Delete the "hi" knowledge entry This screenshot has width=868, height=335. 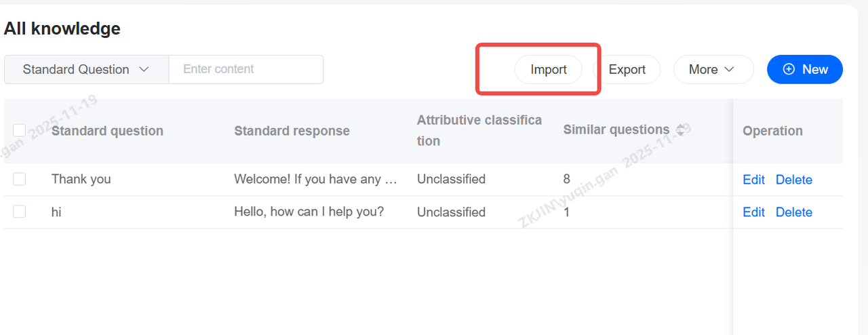(x=793, y=212)
